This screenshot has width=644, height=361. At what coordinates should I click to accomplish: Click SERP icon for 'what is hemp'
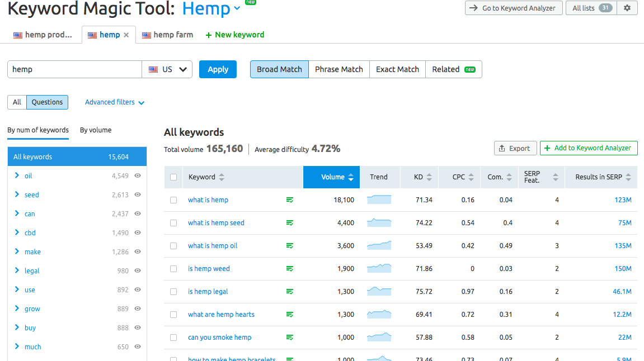coord(290,200)
